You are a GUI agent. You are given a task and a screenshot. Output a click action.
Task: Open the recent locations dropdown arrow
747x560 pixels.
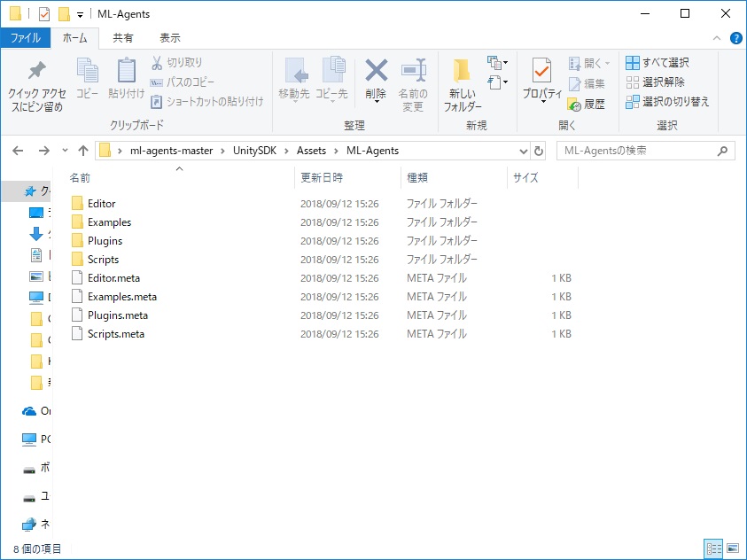64,151
